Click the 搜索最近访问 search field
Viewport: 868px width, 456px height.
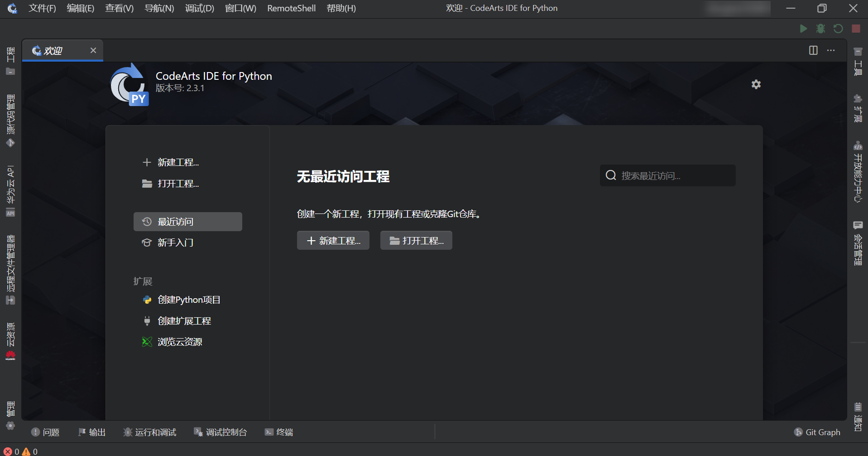click(667, 175)
